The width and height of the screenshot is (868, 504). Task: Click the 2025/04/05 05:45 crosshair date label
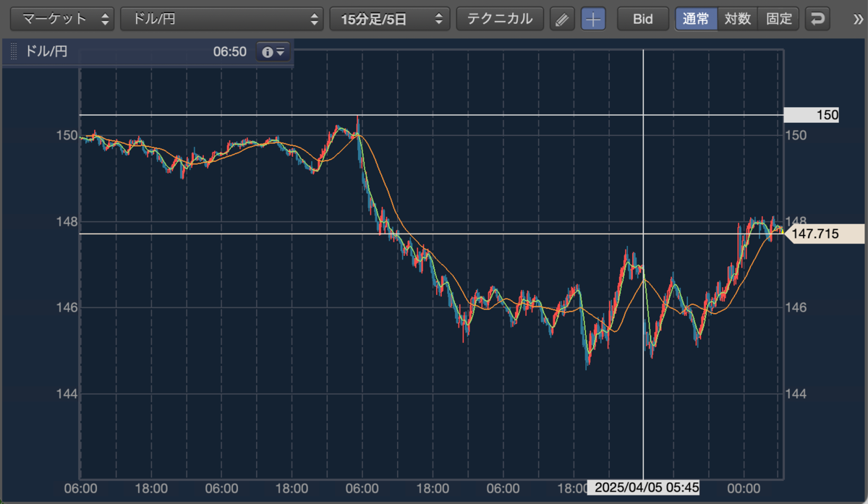pos(643,488)
